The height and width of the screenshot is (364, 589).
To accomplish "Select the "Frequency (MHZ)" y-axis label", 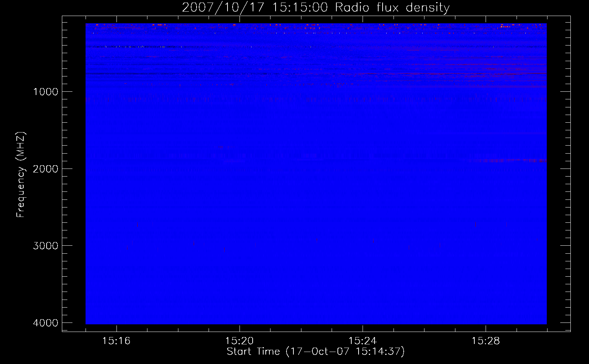I will tap(21, 175).
